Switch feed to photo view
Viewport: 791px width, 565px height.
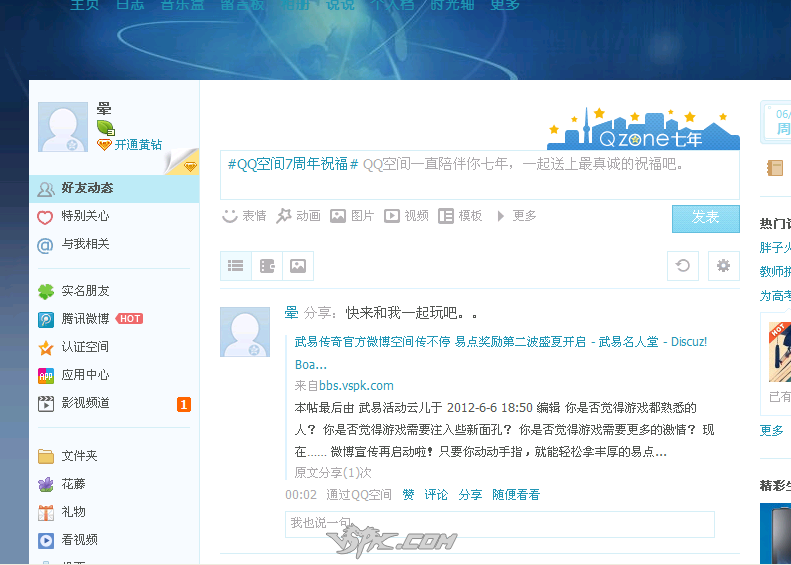[298, 266]
